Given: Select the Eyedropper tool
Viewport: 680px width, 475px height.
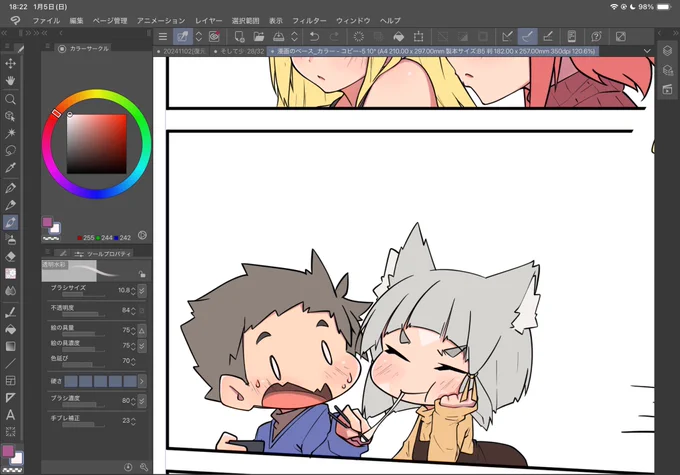Looking at the screenshot, I should [x=10, y=168].
